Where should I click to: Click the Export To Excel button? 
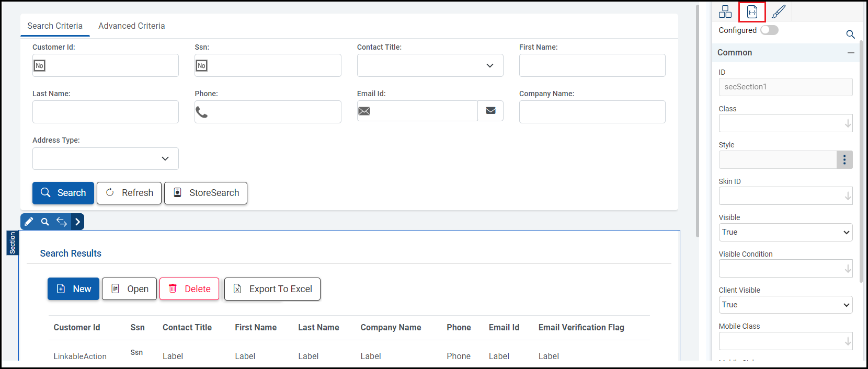(x=272, y=289)
